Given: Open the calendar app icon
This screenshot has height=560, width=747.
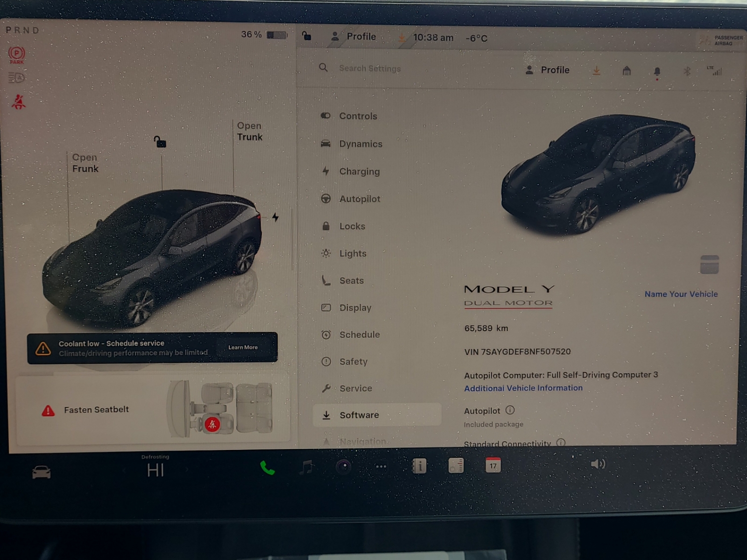Looking at the screenshot, I should click(x=493, y=466).
